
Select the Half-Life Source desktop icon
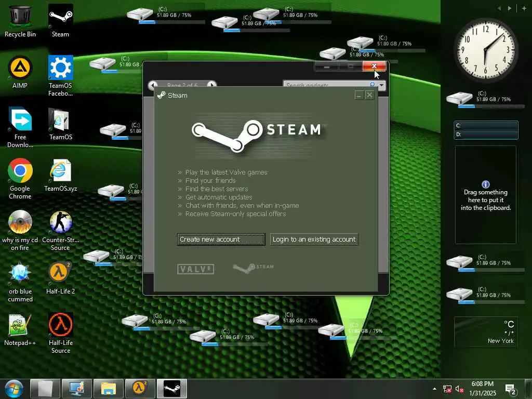click(x=60, y=334)
